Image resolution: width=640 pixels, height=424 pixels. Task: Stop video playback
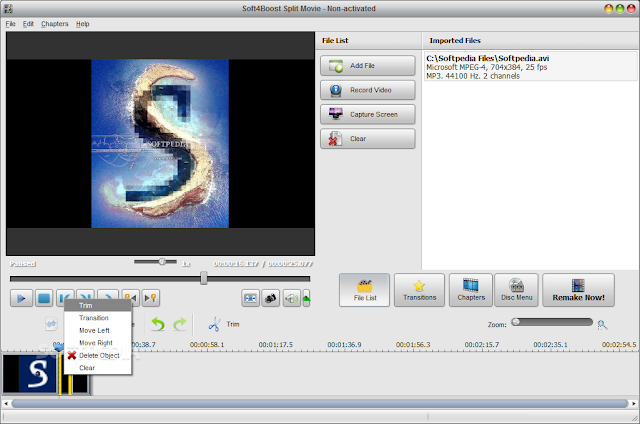tap(44, 298)
